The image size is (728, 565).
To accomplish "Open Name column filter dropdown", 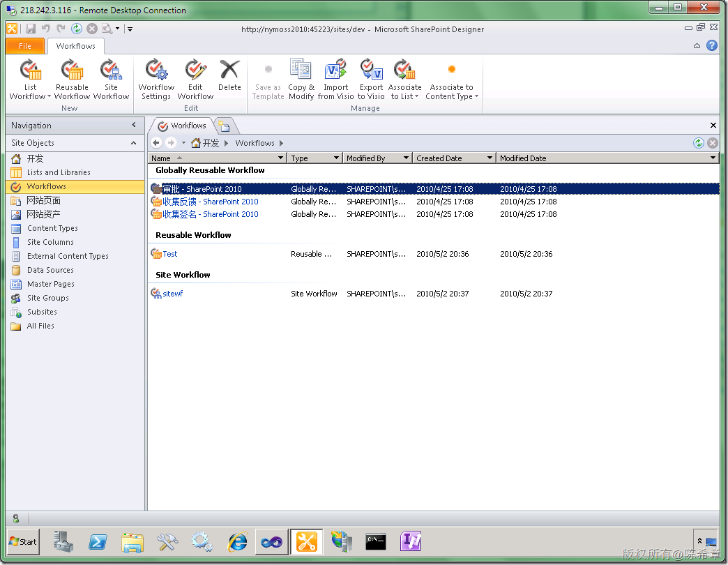I will pyautogui.click(x=280, y=158).
